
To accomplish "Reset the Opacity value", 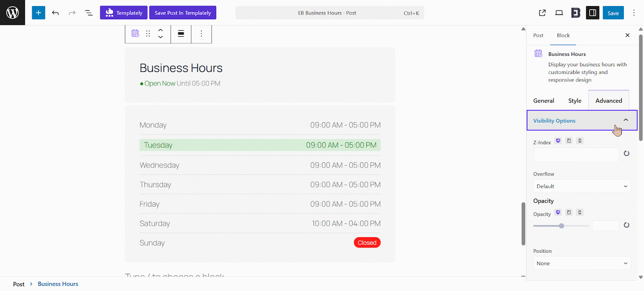I will click(x=626, y=225).
